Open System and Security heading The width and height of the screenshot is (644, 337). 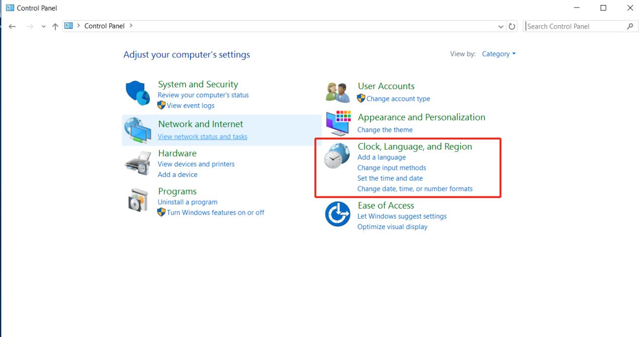click(x=198, y=84)
